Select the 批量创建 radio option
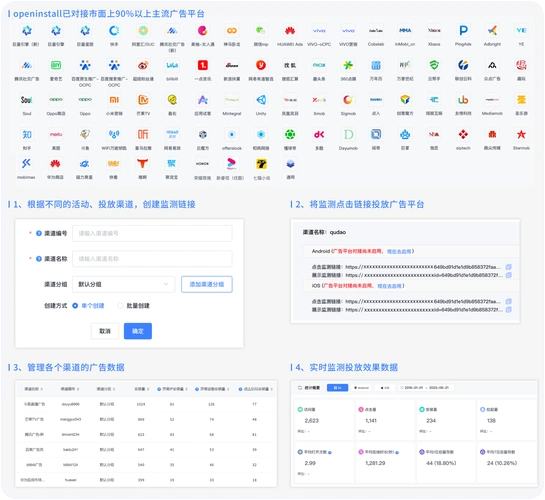Screen dimensions: 545x500 [120, 306]
